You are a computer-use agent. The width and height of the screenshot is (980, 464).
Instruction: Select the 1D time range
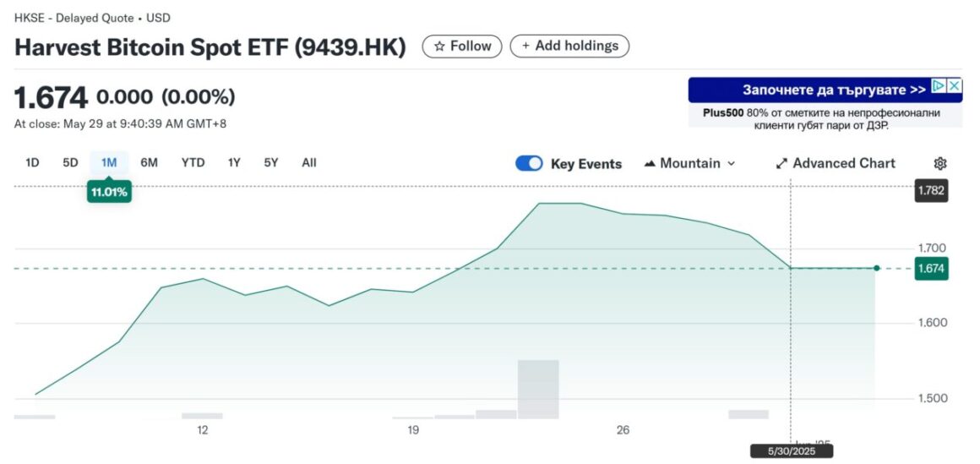click(32, 162)
